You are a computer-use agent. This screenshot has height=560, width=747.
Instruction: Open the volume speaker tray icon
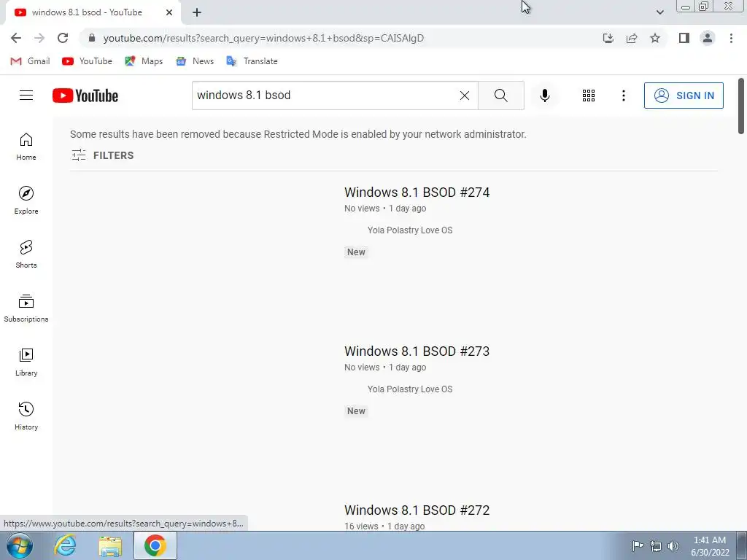click(x=673, y=546)
